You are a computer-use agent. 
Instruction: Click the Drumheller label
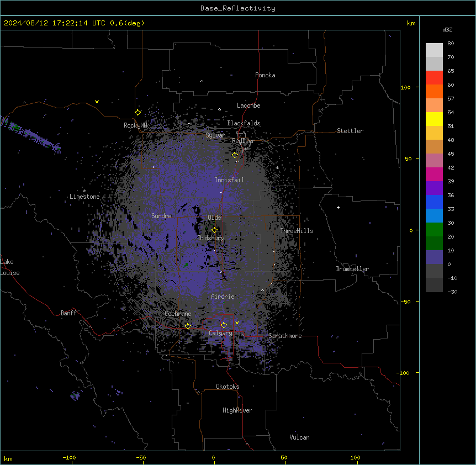pyautogui.click(x=352, y=269)
